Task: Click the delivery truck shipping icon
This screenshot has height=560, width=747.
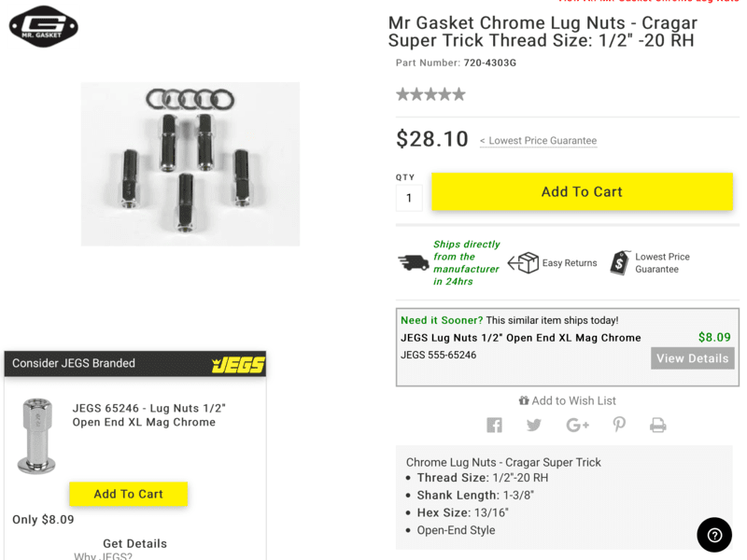Action: [413, 263]
